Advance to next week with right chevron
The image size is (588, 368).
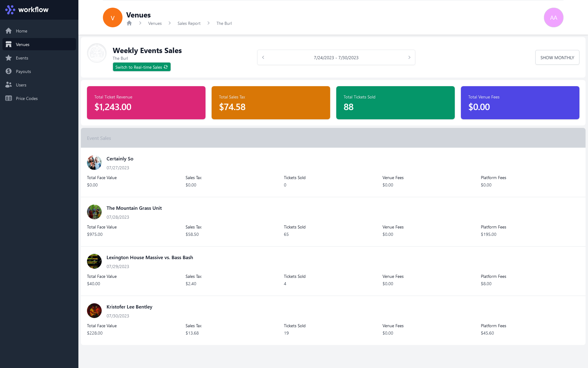(x=409, y=57)
